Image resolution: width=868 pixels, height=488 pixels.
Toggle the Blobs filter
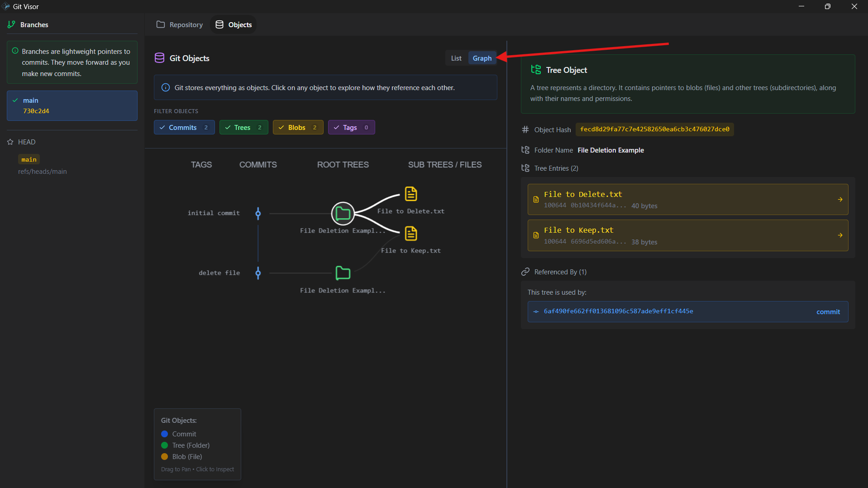[x=298, y=128]
